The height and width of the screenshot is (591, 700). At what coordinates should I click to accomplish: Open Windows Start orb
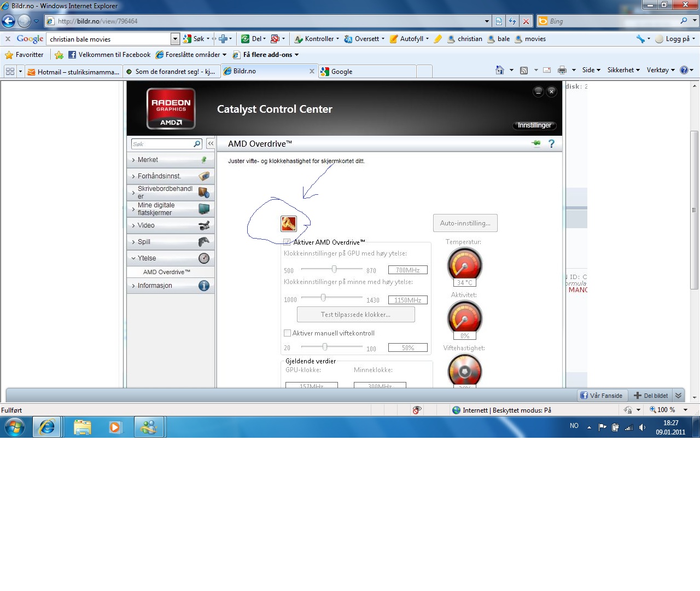coord(15,427)
